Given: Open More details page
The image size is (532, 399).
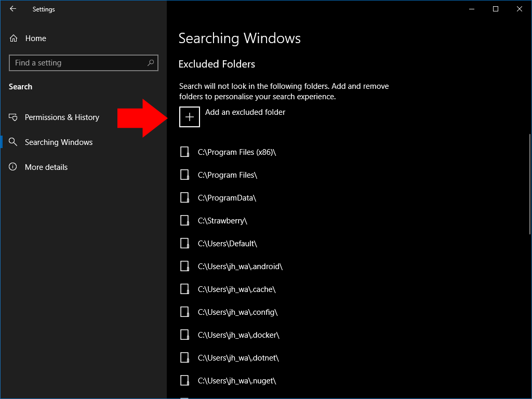Looking at the screenshot, I should point(46,167).
